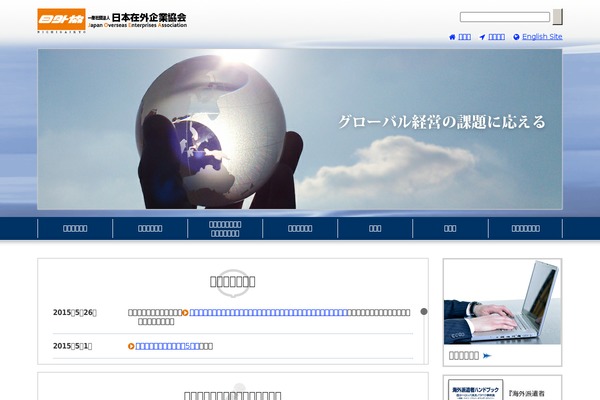Image resolution: width=600 pixels, height=400 pixels.
Task: Click the hero banner with the glass globe
Action: [300, 129]
